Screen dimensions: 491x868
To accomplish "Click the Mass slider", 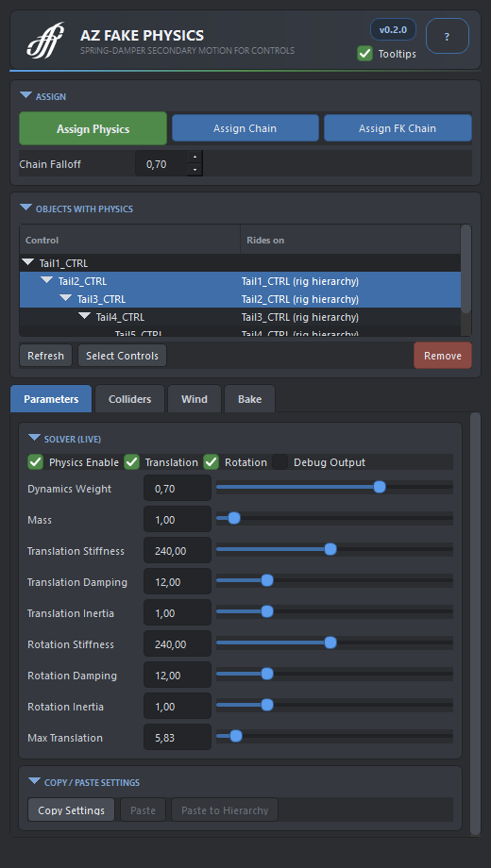I will [334, 518].
